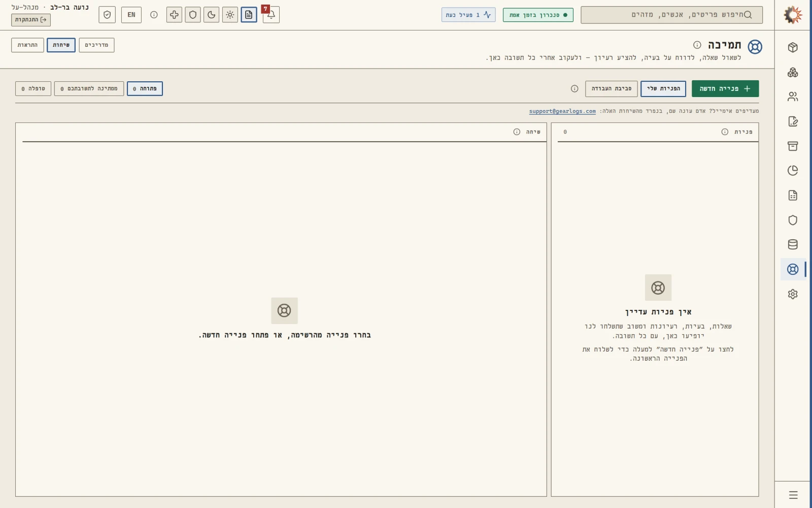Filter by פתוחה status
Image resolution: width=812 pixels, height=508 pixels.
[x=145, y=88]
